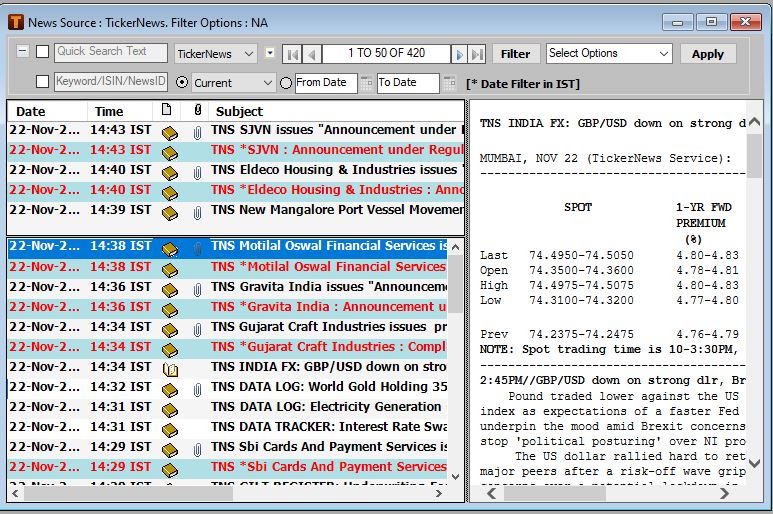773x514 pixels.
Task: Open attachment clip for New Mangalore Port row
Action: pos(197,212)
